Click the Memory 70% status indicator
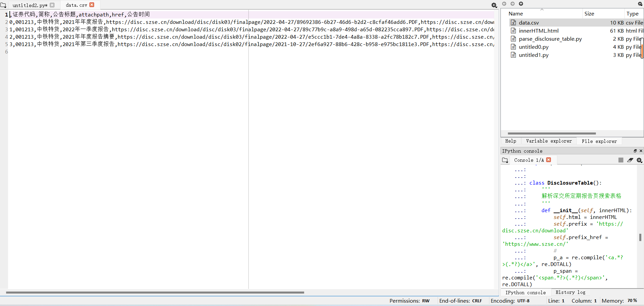The height and width of the screenshot is (306, 644). 619,301
